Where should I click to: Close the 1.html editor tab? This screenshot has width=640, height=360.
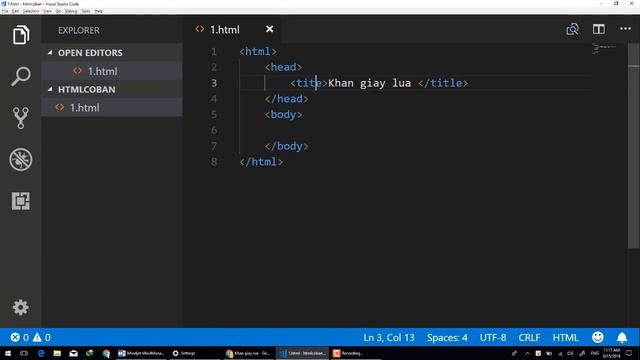269,29
